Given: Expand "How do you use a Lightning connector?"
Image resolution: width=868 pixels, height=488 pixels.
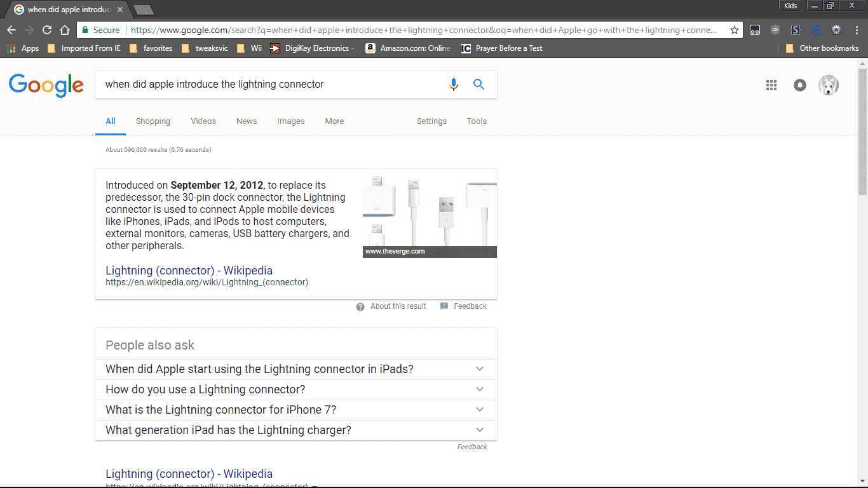Looking at the screenshot, I should 296,390.
